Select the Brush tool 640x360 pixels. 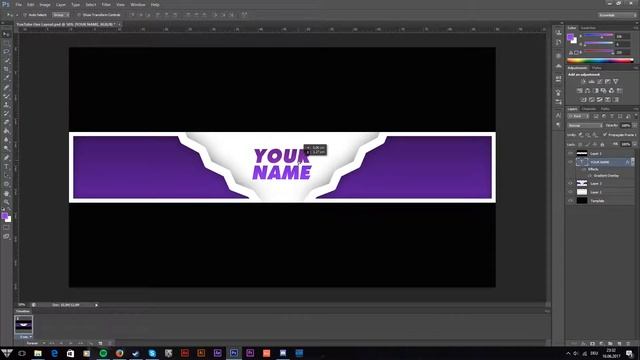(6, 96)
